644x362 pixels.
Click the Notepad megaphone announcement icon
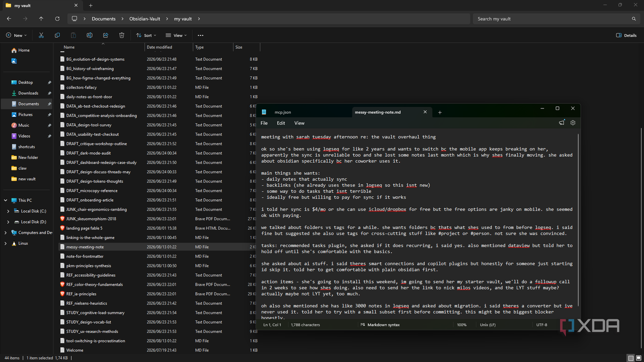click(x=562, y=123)
